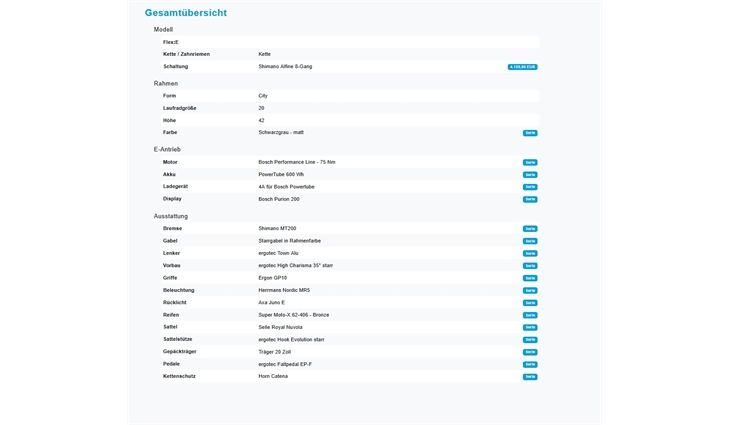
Task: Click the Serie badge for Kettenschutz
Action: 530,377
